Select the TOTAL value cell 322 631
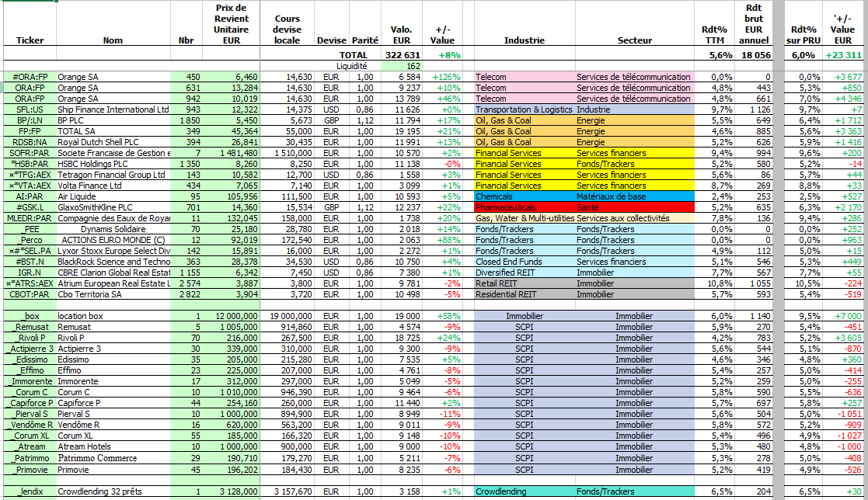Screen dimensions: 868x500 tap(403, 55)
